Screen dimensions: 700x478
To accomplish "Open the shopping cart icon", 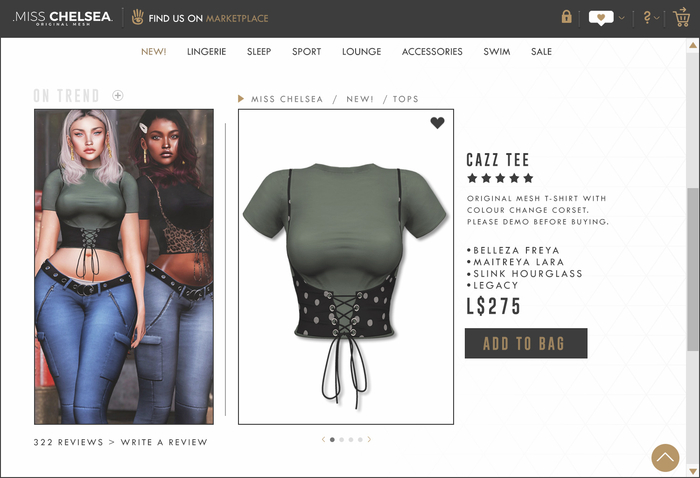I will (682, 17).
